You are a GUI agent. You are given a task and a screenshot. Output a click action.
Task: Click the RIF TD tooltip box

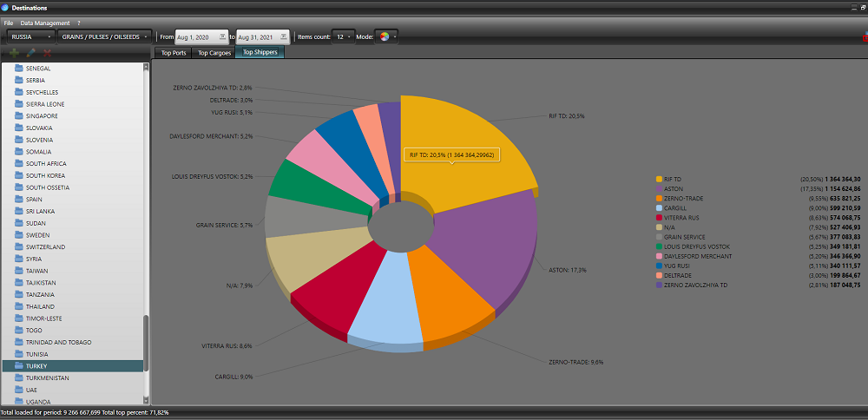pos(451,155)
